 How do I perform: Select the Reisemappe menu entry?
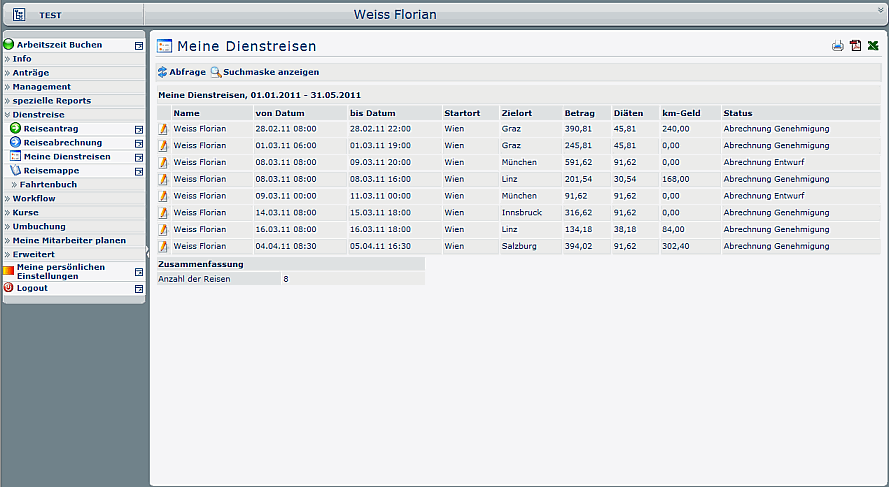51,171
